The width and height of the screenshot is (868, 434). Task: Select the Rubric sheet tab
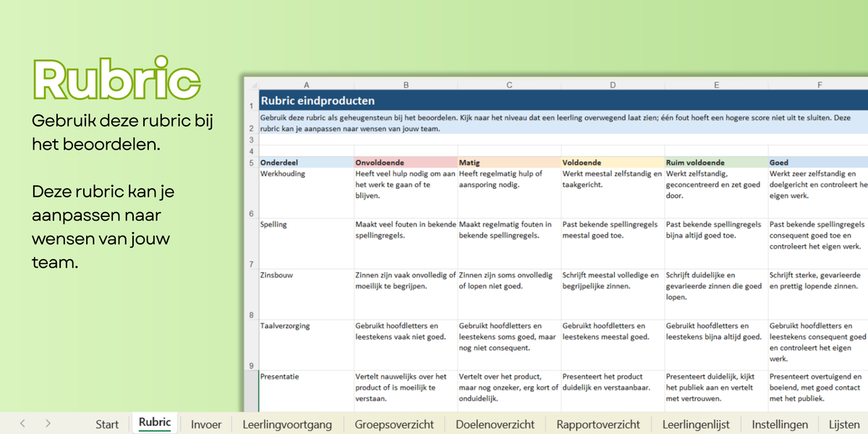coord(155,423)
